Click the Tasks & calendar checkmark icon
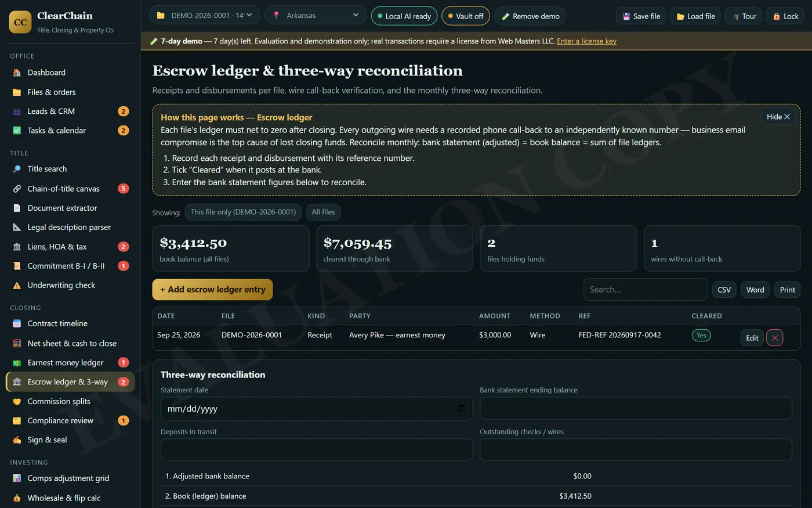The height and width of the screenshot is (508, 812). 17,131
